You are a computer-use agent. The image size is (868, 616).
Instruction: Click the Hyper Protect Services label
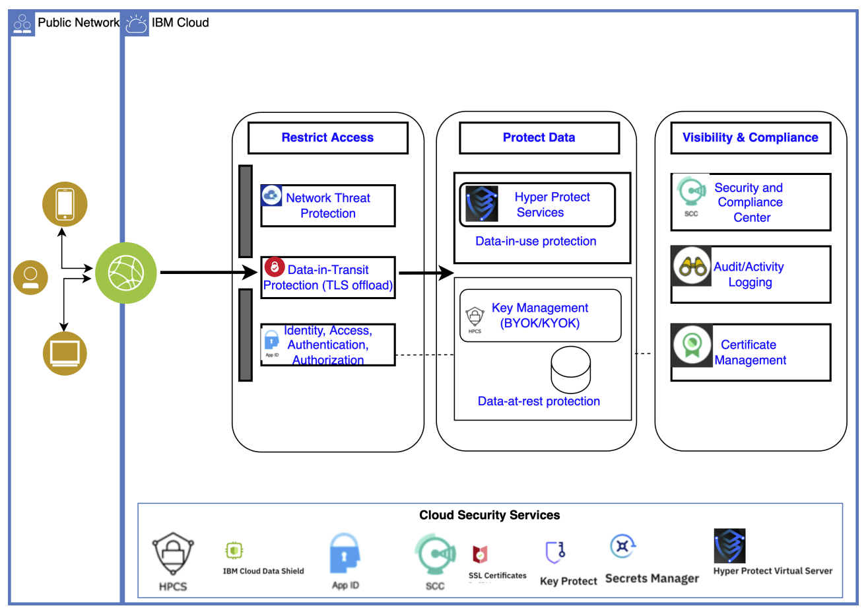point(552,205)
